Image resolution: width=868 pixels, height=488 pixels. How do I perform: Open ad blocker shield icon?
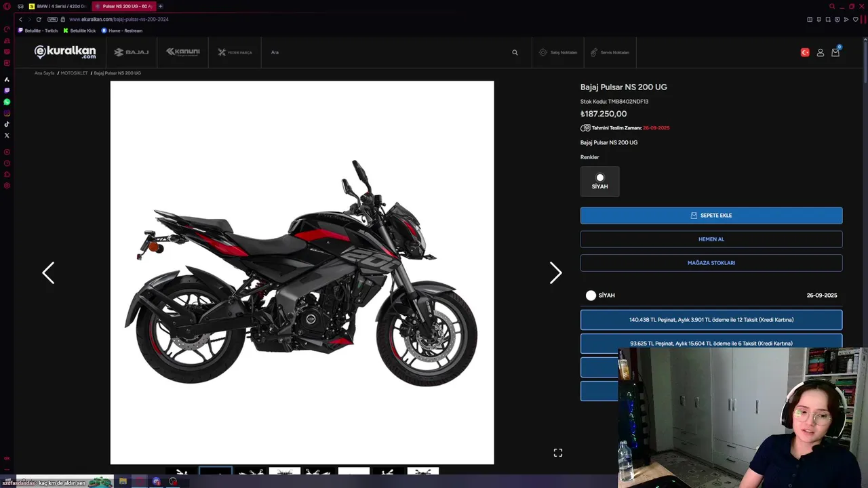coord(837,19)
